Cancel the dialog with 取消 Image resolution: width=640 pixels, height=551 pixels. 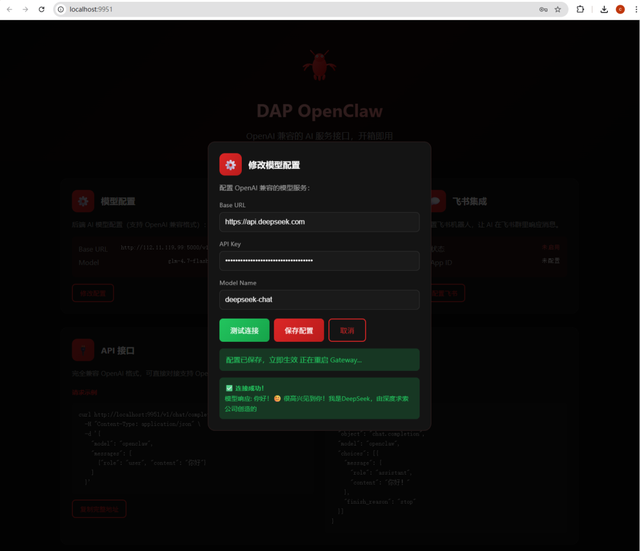click(x=347, y=330)
